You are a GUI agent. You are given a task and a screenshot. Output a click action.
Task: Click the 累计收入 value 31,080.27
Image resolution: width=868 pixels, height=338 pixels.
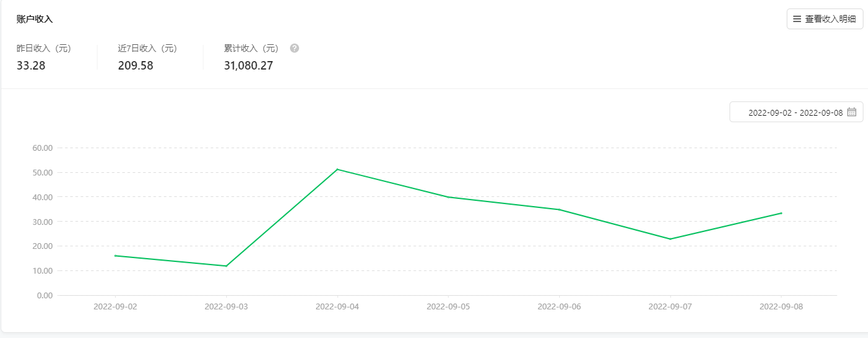[248, 66]
